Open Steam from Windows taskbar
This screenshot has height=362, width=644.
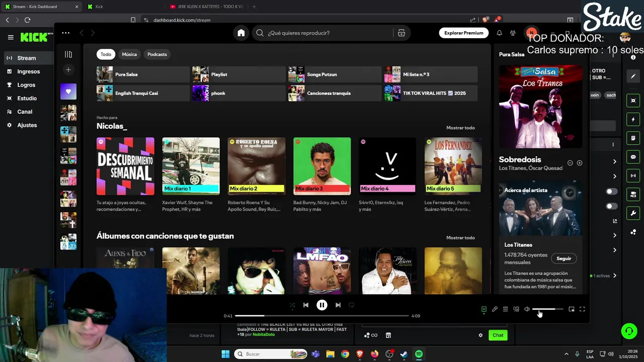[x=404, y=354]
